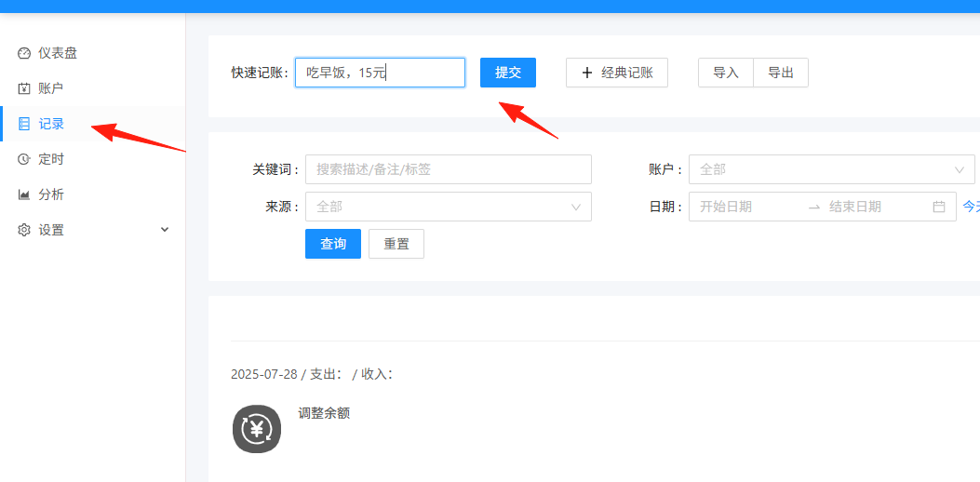Click the 查询 search button

tap(333, 244)
